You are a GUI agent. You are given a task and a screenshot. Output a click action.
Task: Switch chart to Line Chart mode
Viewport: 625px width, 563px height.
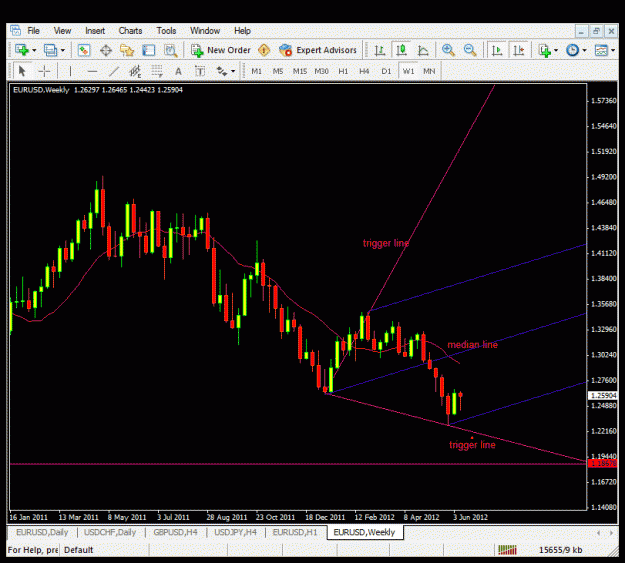(x=423, y=50)
